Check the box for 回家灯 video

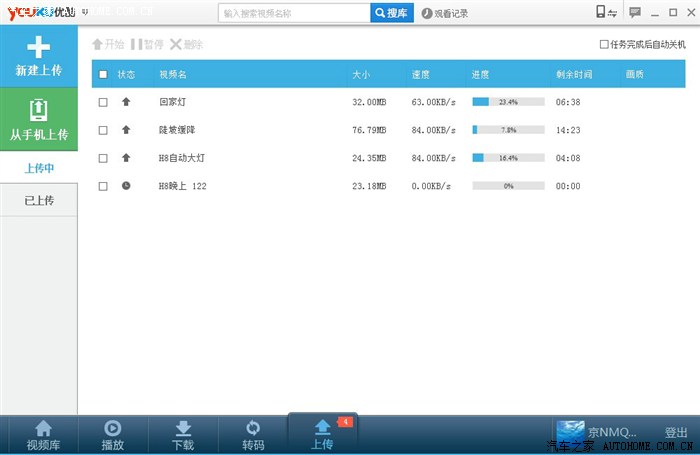[x=103, y=102]
